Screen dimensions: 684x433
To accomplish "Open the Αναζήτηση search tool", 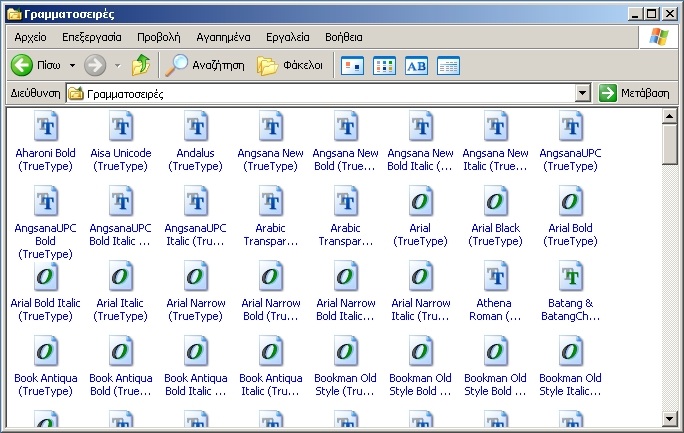I will (205, 65).
